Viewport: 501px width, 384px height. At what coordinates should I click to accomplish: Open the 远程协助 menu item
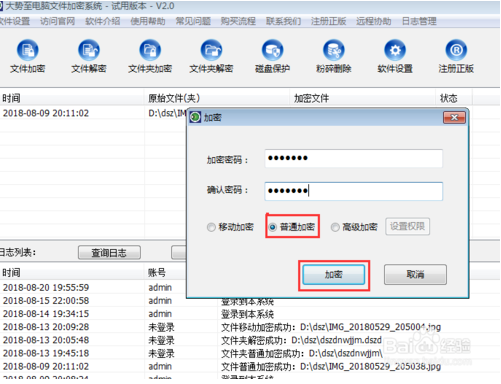[373, 21]
